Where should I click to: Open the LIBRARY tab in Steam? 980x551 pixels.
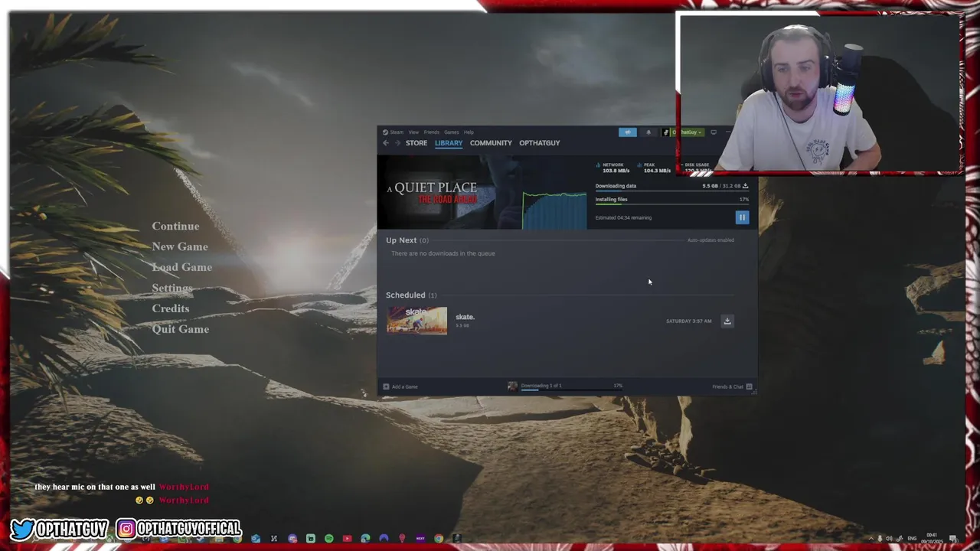coord(449,143)
